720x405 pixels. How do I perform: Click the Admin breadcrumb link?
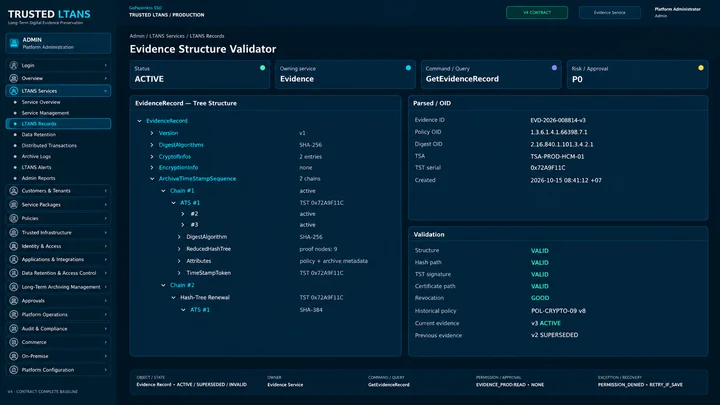tap(137, 36)
